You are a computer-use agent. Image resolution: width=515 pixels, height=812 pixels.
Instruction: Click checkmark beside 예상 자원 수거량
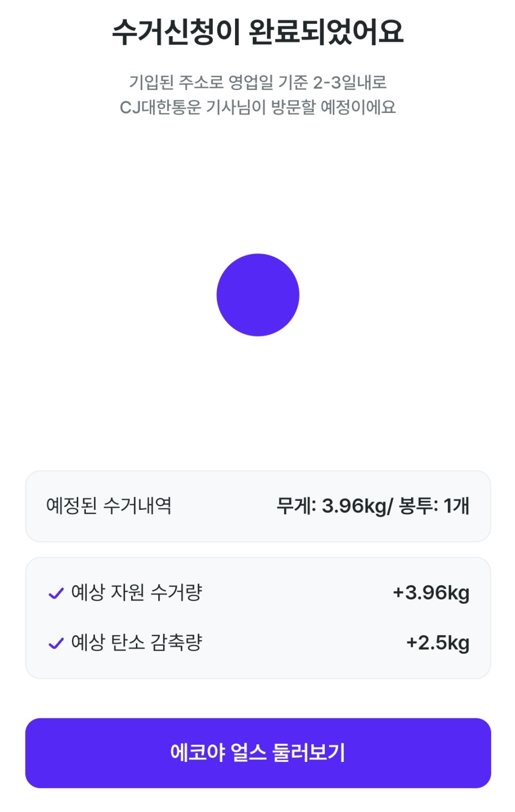click(x=56, y=593)
